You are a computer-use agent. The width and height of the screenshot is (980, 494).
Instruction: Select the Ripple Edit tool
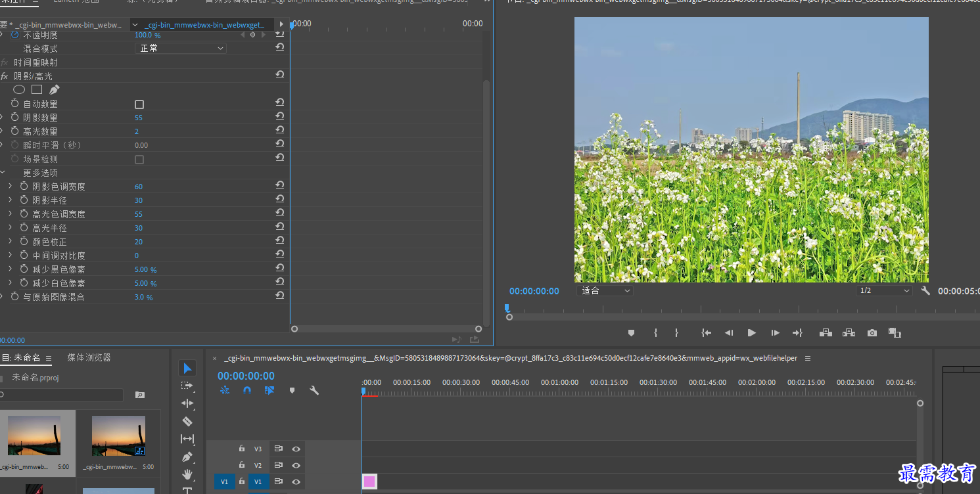[187, 403]
